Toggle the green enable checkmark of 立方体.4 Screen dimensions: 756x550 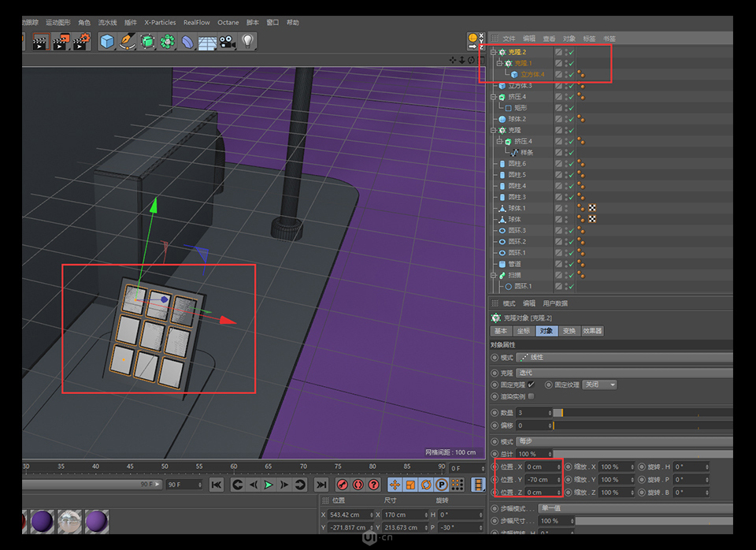(571, 73)
